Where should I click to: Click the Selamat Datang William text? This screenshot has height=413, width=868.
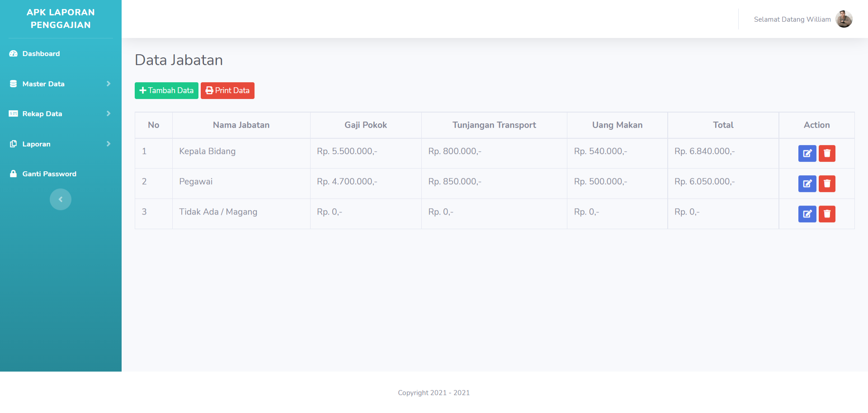[792, 19]
